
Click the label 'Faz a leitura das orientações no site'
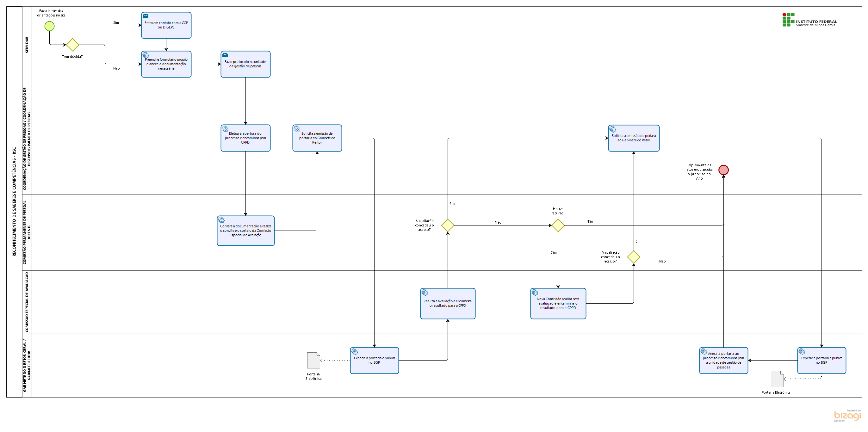coord(51,13)
